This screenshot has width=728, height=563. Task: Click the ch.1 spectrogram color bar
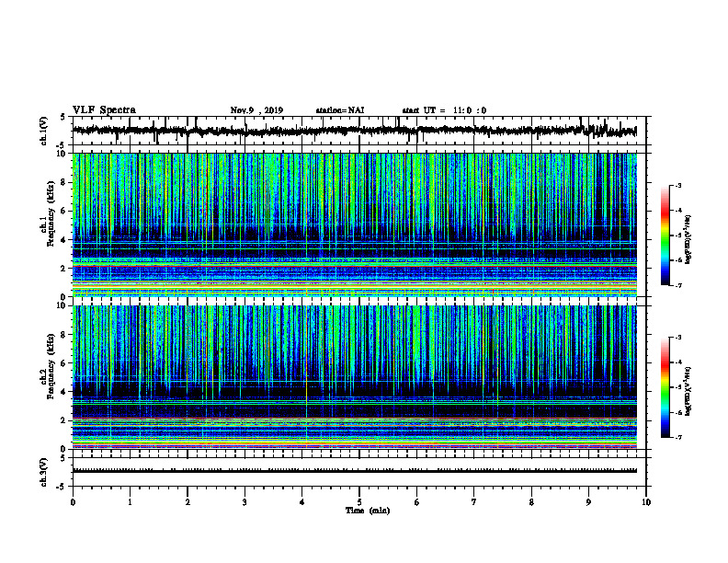coord(665,235)
